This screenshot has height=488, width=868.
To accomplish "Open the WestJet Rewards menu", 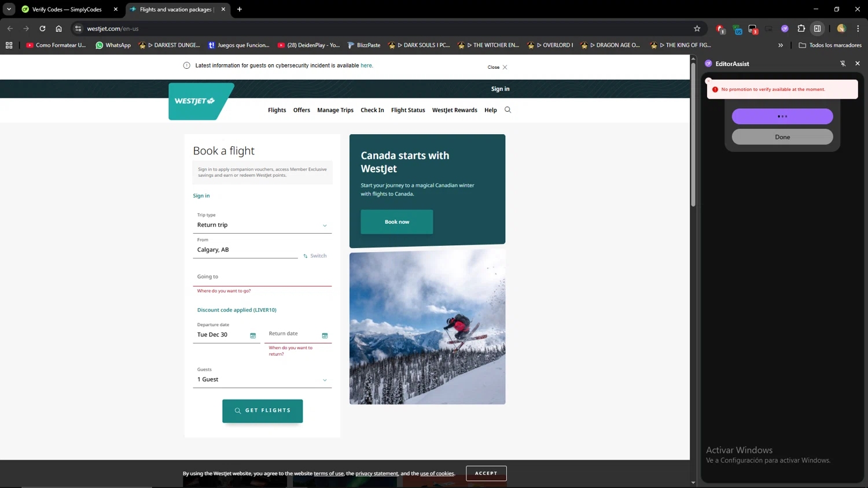I will 454,110.
